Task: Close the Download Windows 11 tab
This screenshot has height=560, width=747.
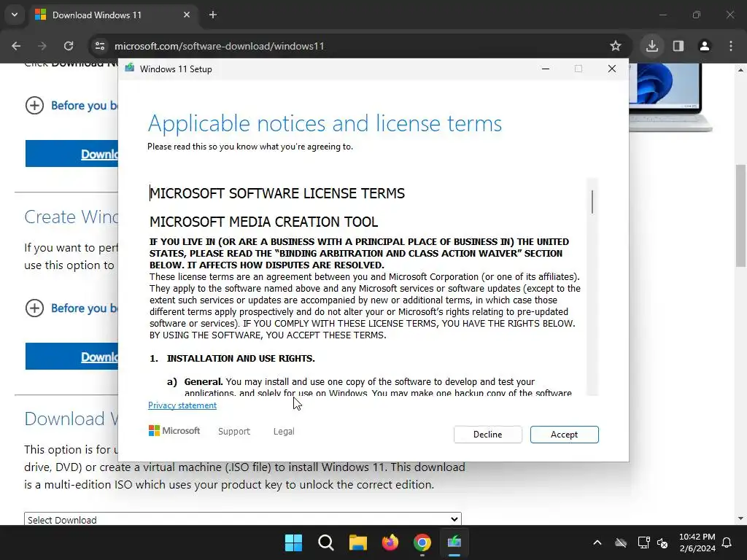Action: pyautogui.click(x=186, y=15)
